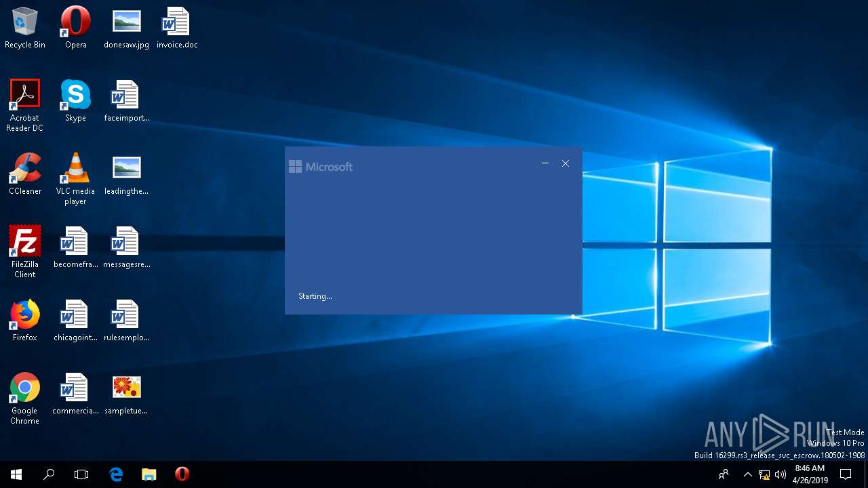
Task: Show hidden system tray icons
Action: pos(747,474)
